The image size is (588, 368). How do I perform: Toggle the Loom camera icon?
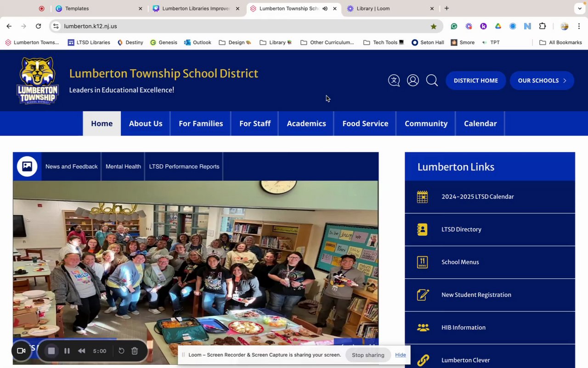click(21, 351)
